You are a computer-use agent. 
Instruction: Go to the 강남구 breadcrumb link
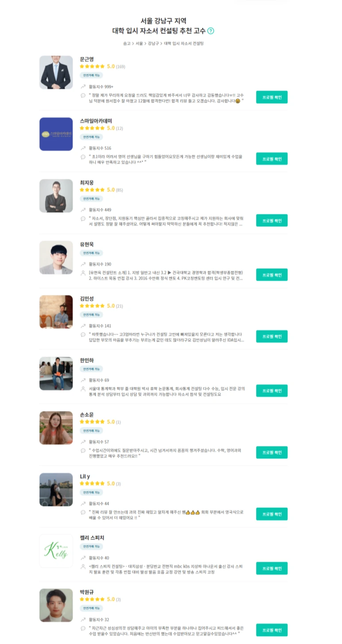coord(153,43)
